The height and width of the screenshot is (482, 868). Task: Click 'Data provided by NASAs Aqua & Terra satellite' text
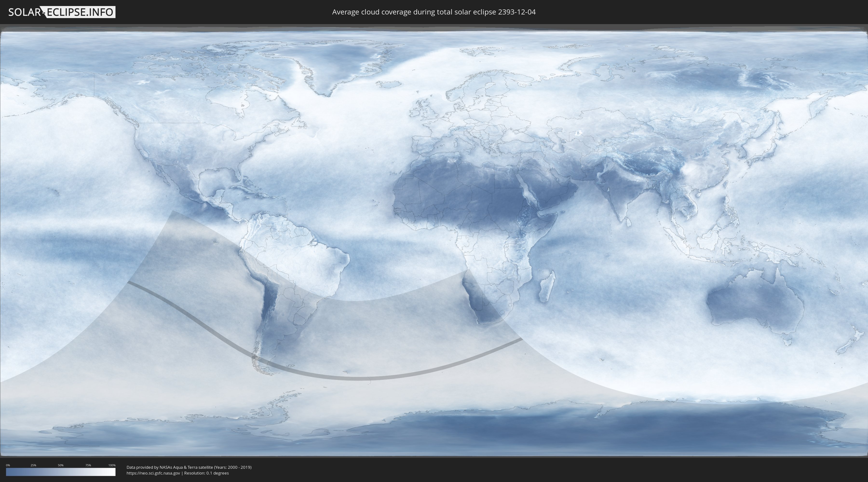point(170,467)
